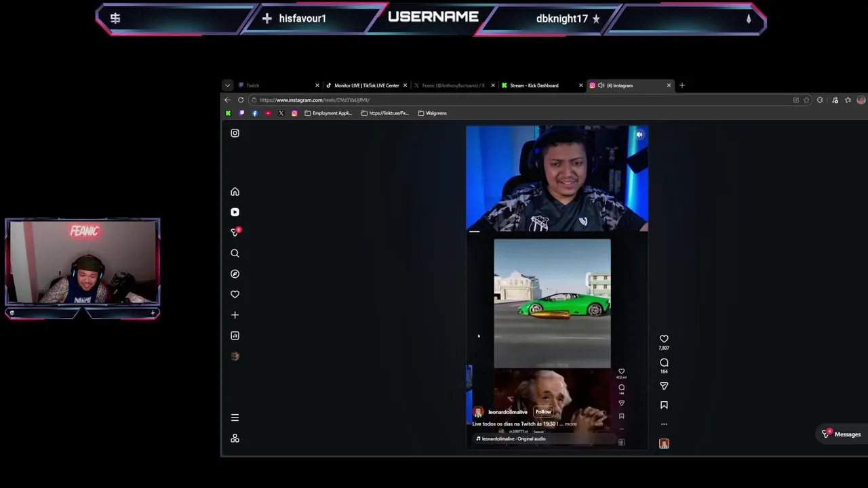
Task: Expand the caption with 'more'
Action: click(x=571, y=424)
